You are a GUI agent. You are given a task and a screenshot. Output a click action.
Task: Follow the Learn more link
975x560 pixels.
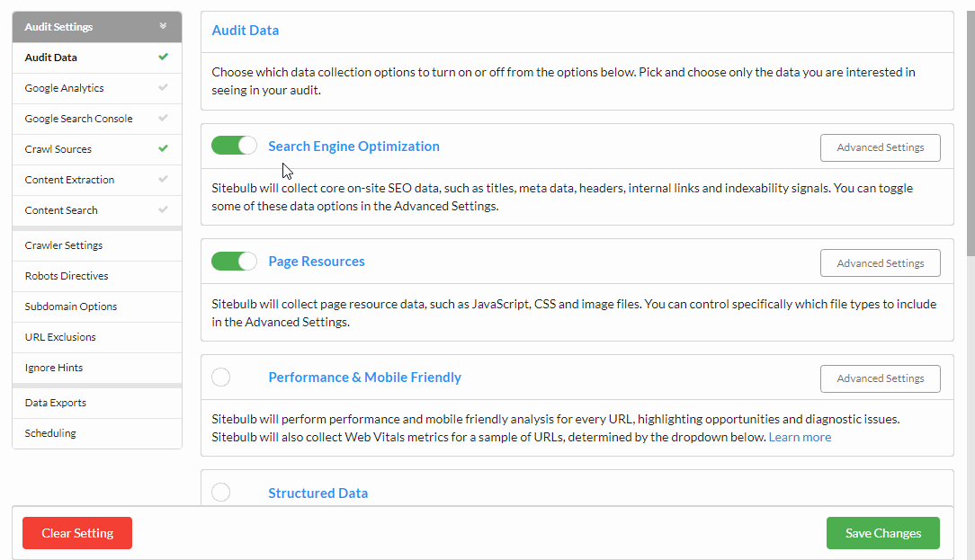(x=800, y=437)
